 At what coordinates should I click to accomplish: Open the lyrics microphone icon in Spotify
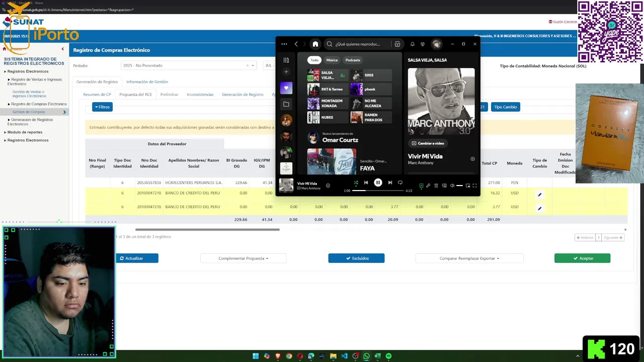point(428,186)
